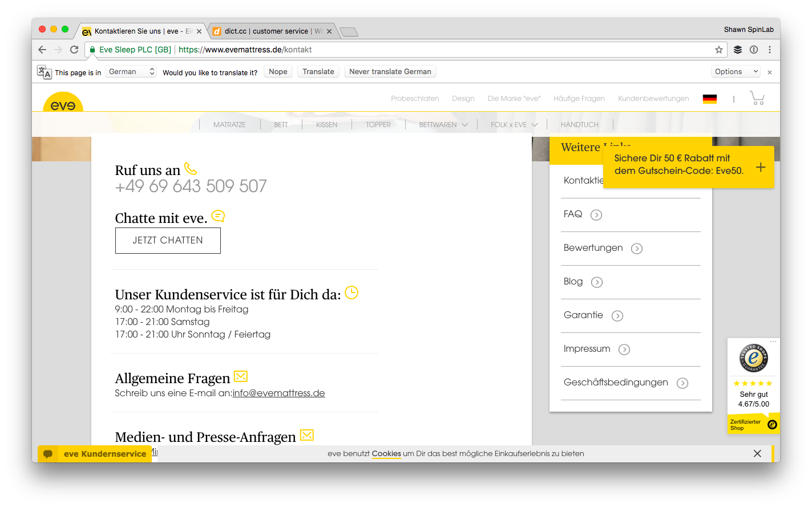The image size is (812, 508).
Task: Click the green padlock security icon
Action: pos(92,50)
